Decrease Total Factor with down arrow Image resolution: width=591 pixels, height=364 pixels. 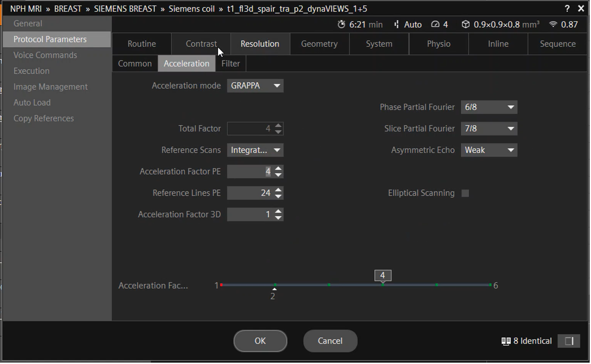tap(279, 132)
